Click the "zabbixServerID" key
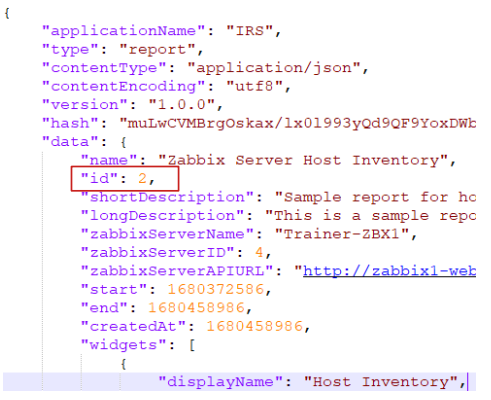 pos(157,253)
